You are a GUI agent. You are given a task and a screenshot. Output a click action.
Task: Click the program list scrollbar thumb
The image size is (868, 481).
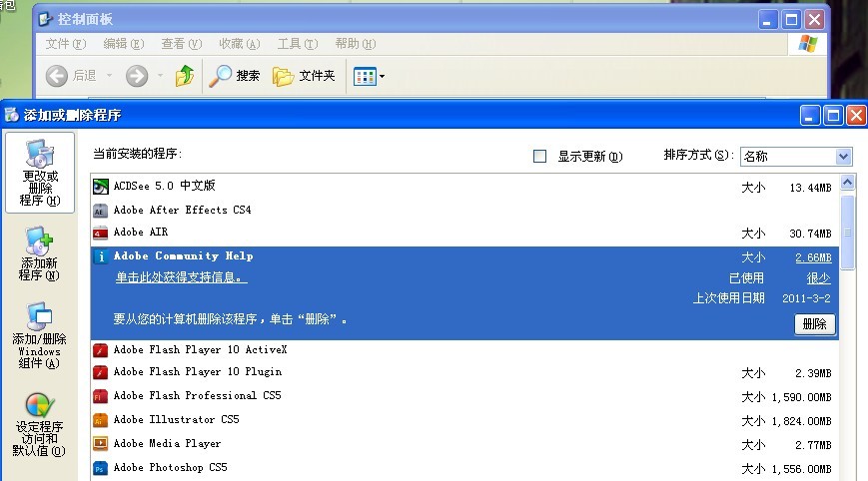pyautogui.click(x=847, y=233)
